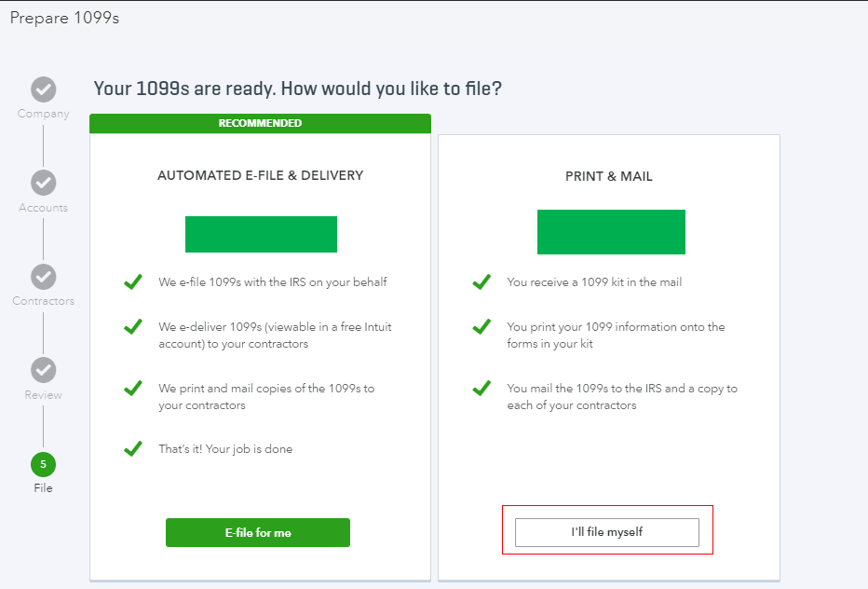
Task: Click the 'PRINT & MAIL' card heading
Action: [609, 176]
